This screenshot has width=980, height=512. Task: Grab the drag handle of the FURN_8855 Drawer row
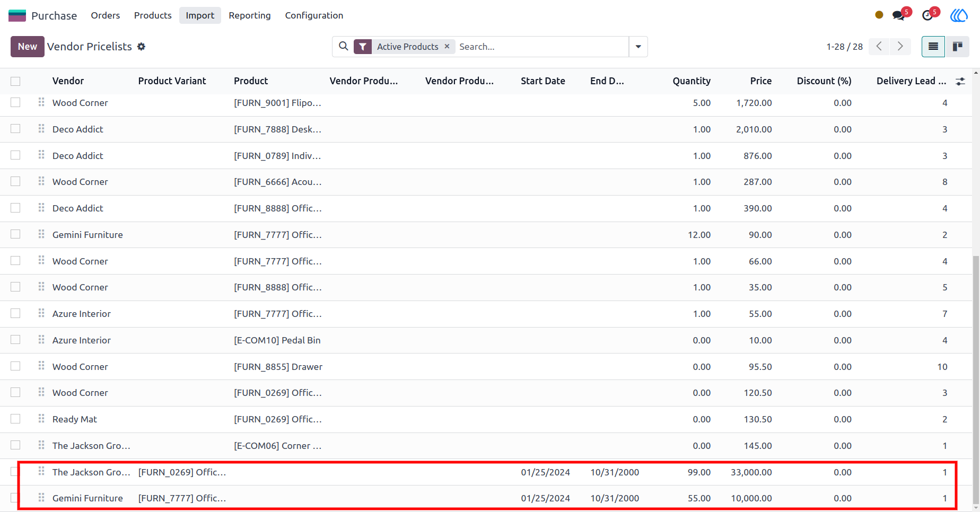[41, 366]
